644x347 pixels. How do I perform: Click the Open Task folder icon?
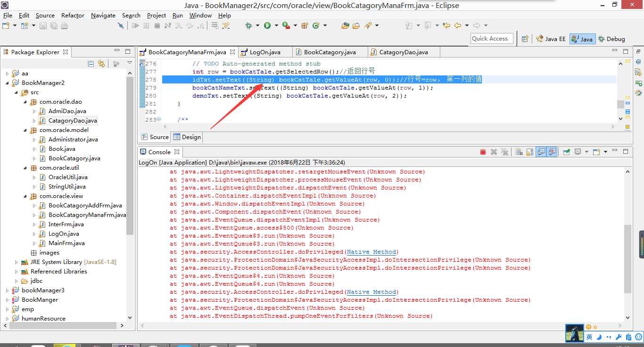(356, 25)
